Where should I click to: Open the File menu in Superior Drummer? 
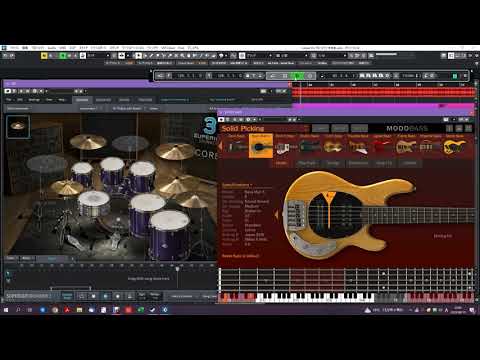(9, 100)
